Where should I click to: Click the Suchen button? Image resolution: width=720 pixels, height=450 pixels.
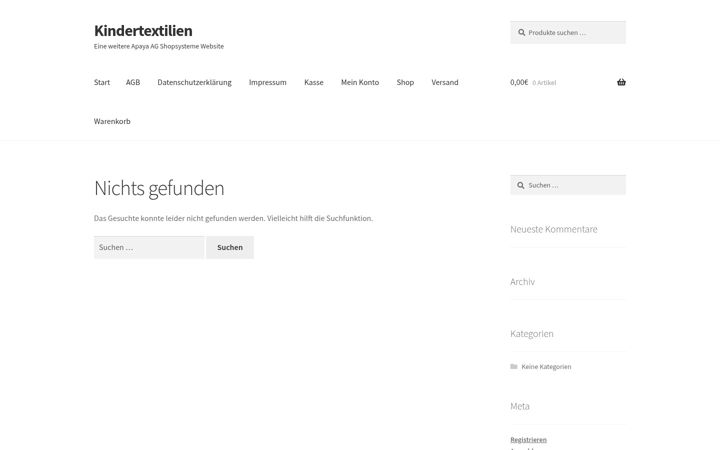pyautogui.click(x=230, y=248)
